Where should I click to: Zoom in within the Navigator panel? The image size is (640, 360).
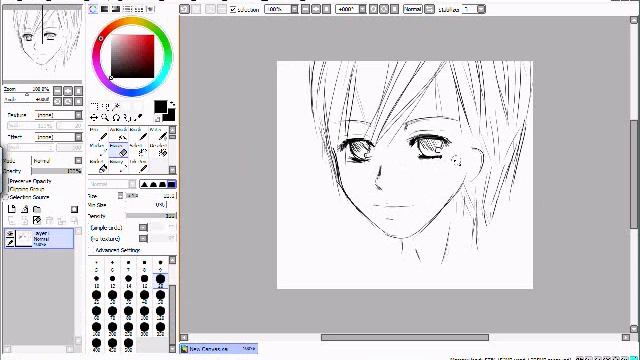tap(68, 91)
